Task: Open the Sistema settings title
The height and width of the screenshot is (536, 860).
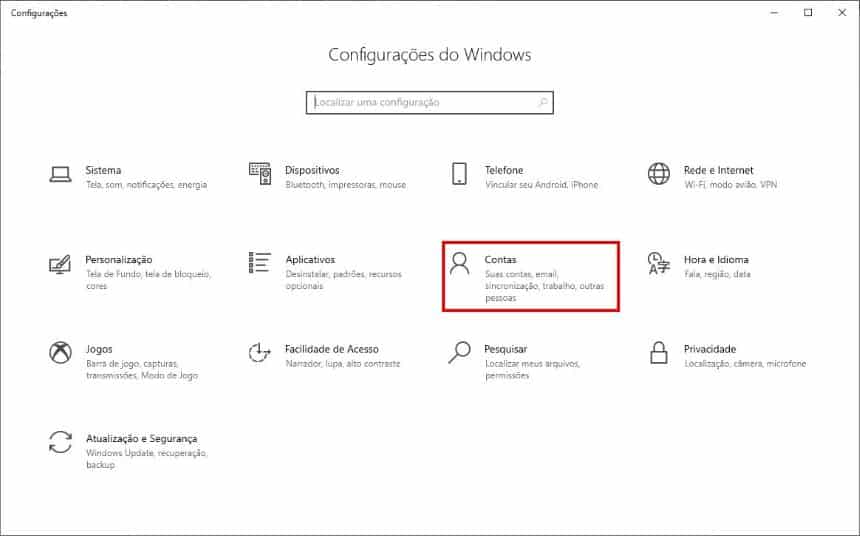Action: [103, 170]
